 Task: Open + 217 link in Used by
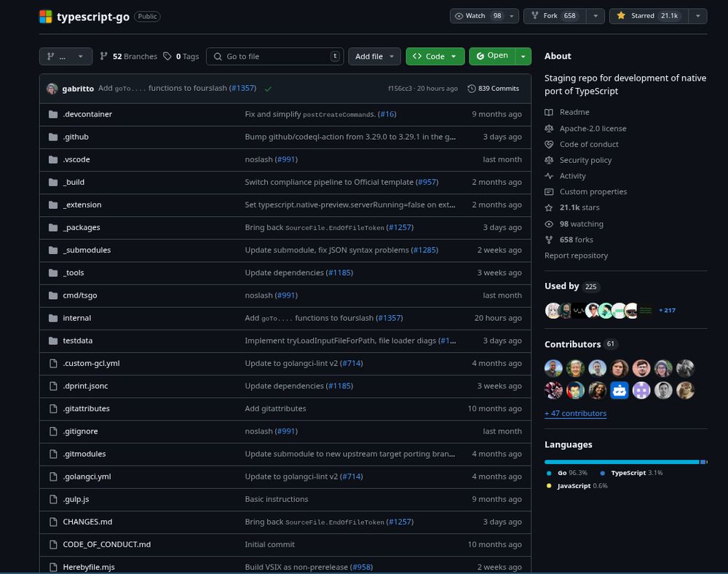pos(667,311)
